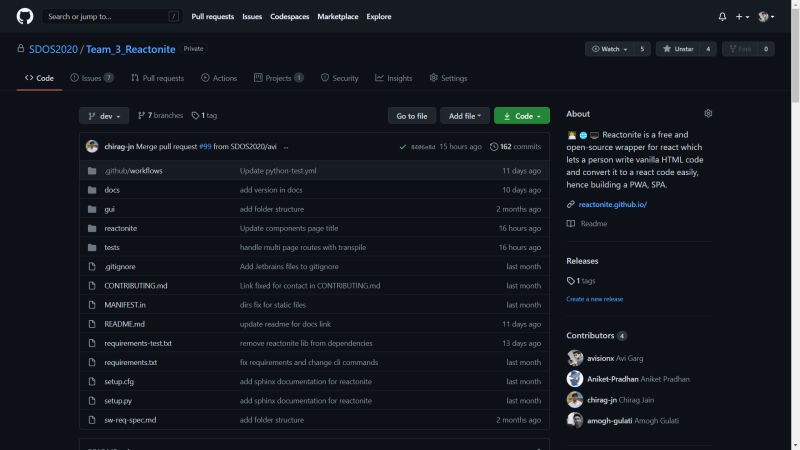The width and height of the screenshot is (800, 450).
Task: Open Issues in the top navigation
Action: click(252, 16)
